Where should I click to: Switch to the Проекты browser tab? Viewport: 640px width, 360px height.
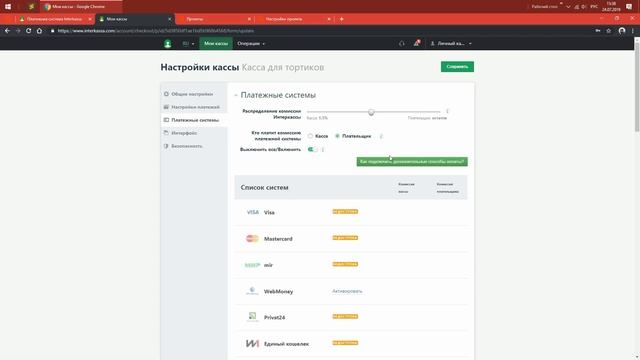pos(215,19)
